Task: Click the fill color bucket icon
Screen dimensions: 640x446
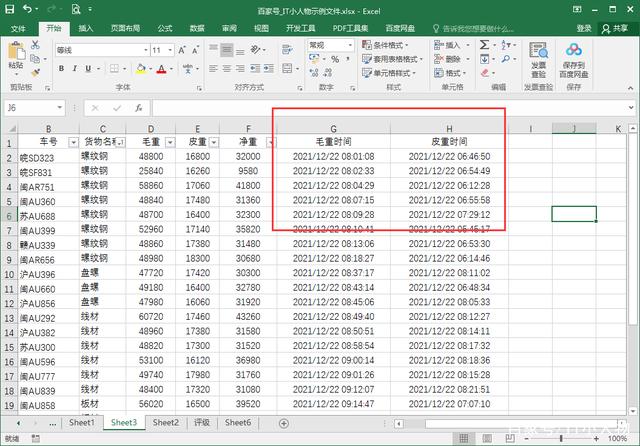Action: click(x=140, y=69)
